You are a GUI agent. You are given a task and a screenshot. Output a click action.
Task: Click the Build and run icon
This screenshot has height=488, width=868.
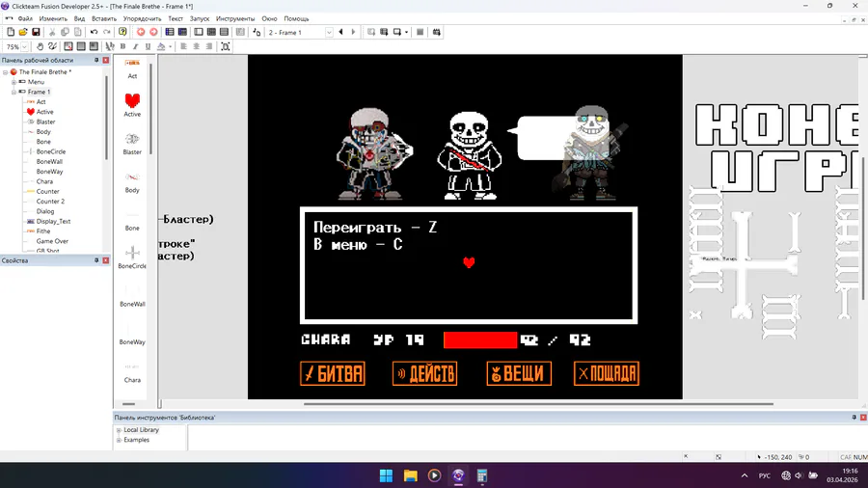point(436,32)
